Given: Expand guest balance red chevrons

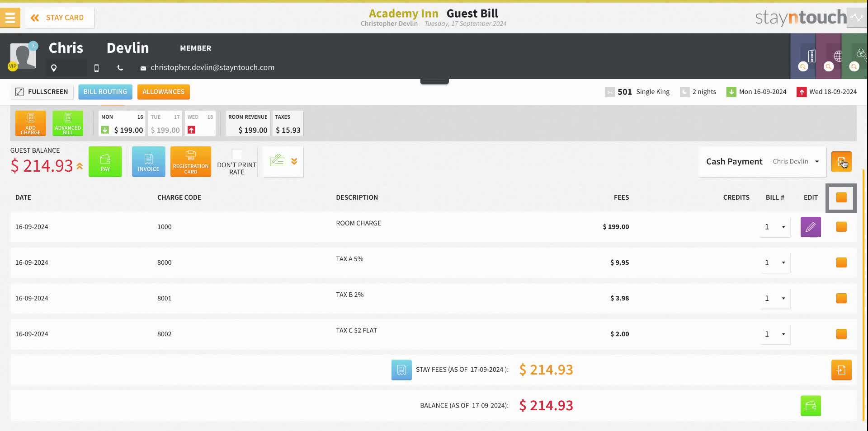Looking at the screenshot, I should coord(80,166).
